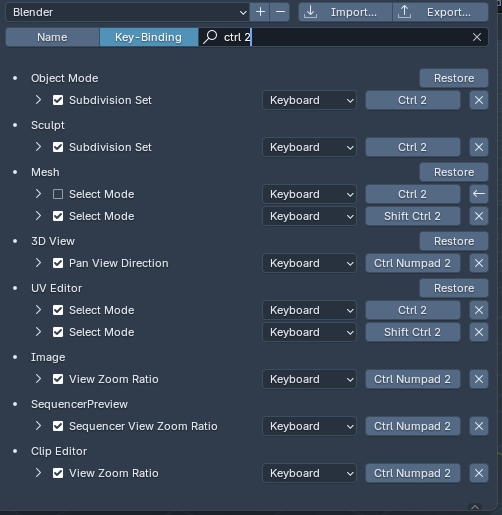Remove Mesh Select Mode Shift Ctrl 2 item

point(479,216)
